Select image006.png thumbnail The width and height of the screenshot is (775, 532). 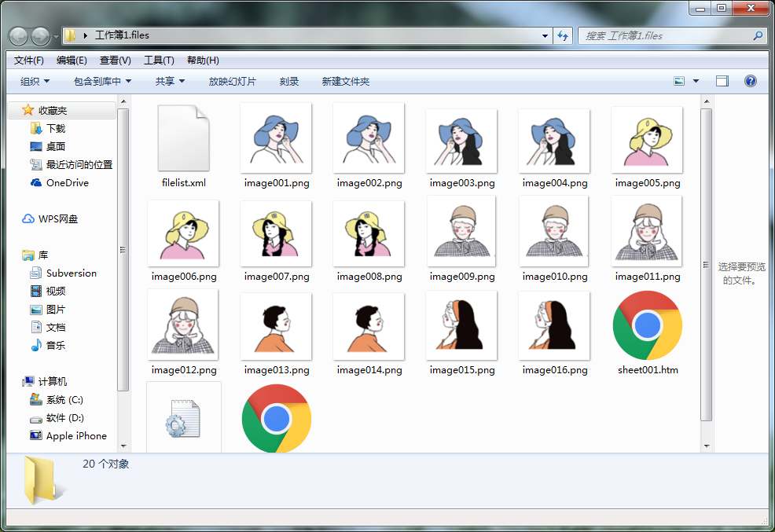[183, 233]
